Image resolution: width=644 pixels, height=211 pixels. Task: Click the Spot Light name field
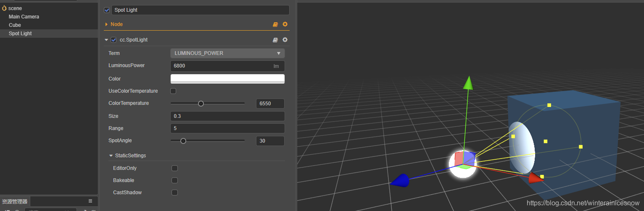pyautogui.click(x=201, y=10)
